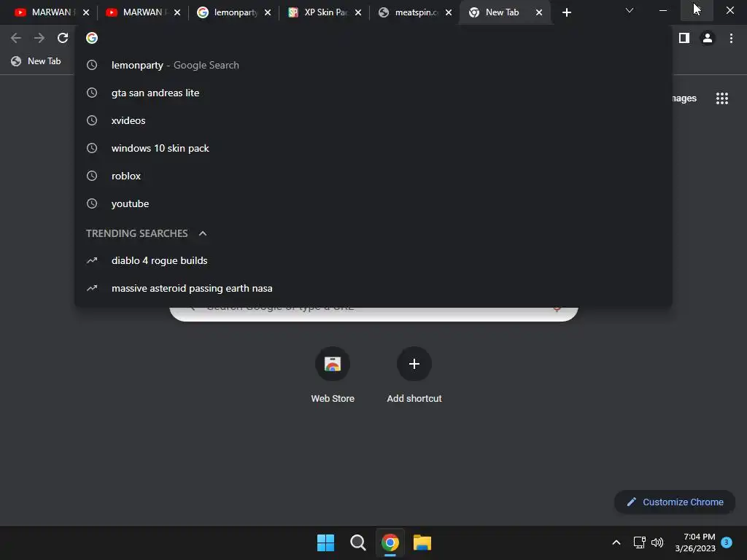The height and width of the screenshot is (560, 747).
Task: Select the 'windows 10 skin pack' suggestion
Action: (x=373, y=148)
